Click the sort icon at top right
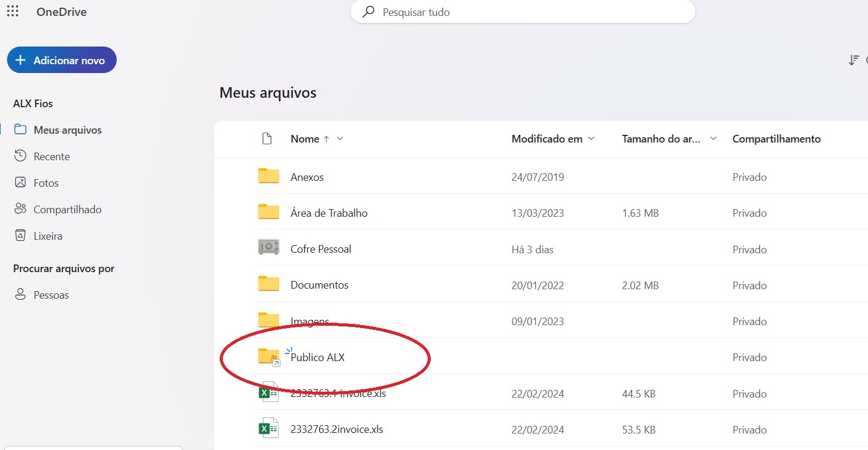The image size is (868, 450). [854, 60]
